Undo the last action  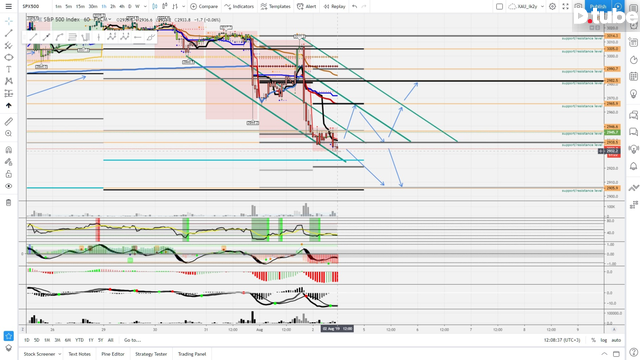(x=354, y=7)
